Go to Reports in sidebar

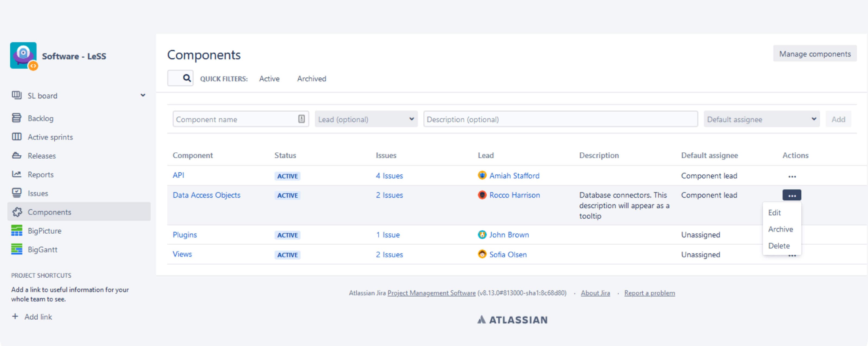40,175
